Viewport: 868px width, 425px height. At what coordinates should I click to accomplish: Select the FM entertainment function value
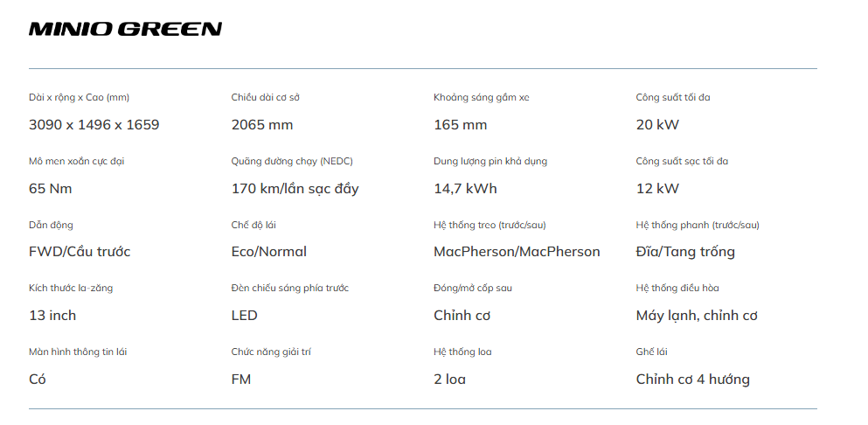pyautogui.click(x=241, y=380)
